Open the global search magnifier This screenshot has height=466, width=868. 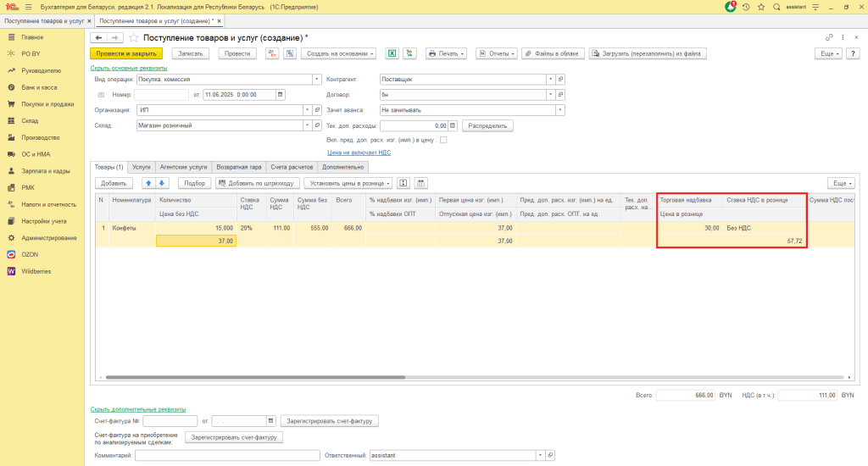click(x=776, y=7)
